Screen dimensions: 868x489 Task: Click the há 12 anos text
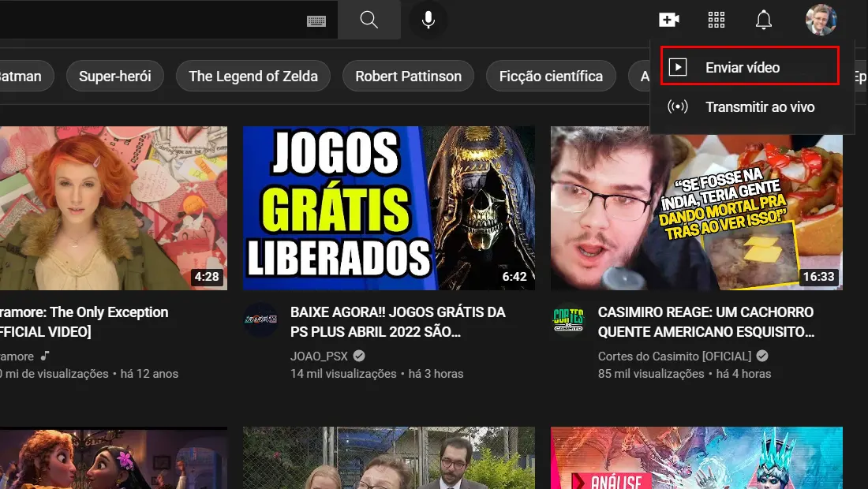149,374
